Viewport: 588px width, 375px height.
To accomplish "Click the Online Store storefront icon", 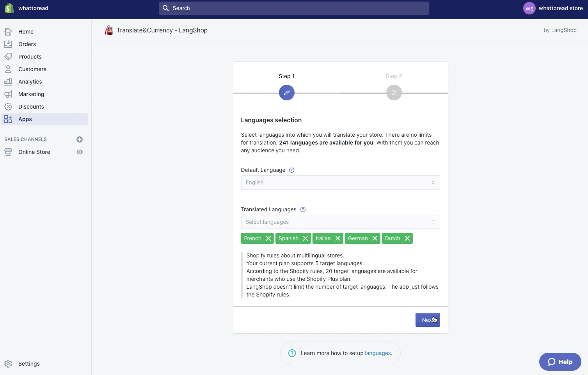I will point(8,152).
